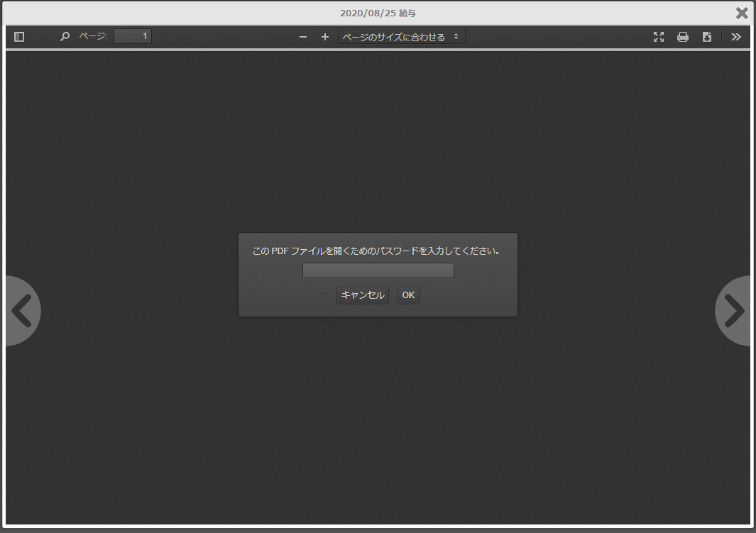Image resolution: width=756 pixels, height=533 pixels.
Task: Close the viewer with the X button
Action: click(742, 13)
